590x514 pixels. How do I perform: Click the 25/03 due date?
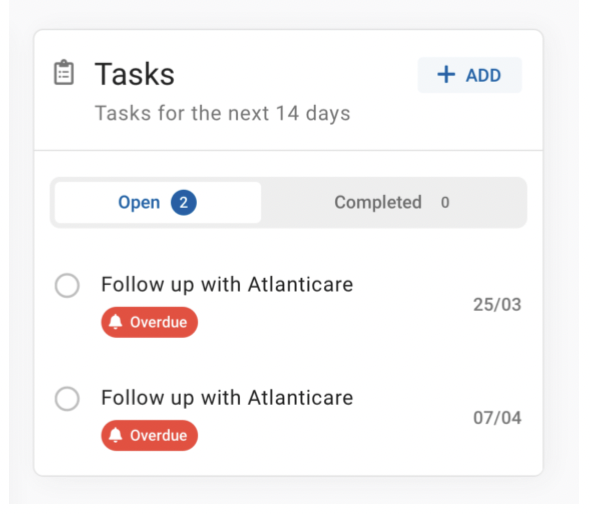coord(497,305)
